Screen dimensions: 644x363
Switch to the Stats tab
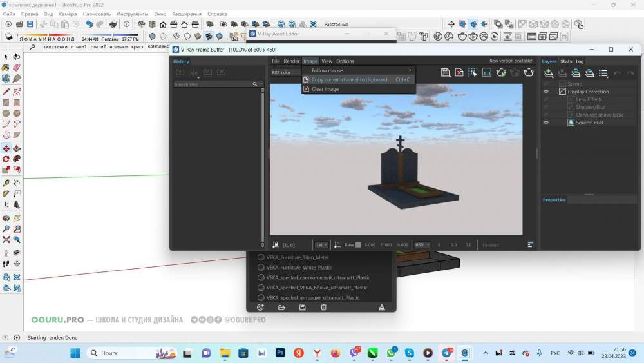tap(565, 61)
